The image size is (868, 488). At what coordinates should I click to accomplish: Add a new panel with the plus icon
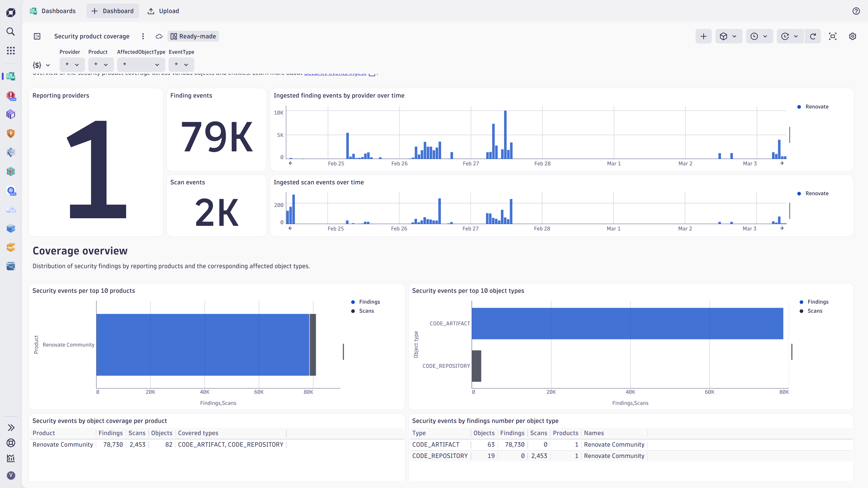(x=704, y=36)
